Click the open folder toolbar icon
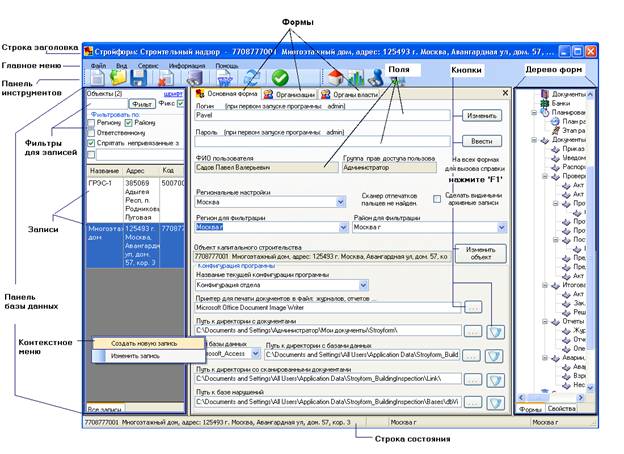 118,77
